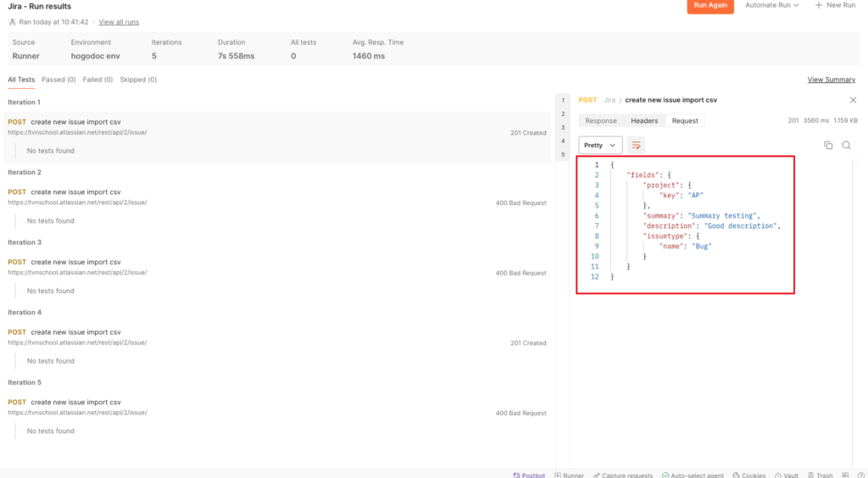Click the "description" line in the JSON body
The height and width of the screenshot is (478, 868).
point(711,225)
